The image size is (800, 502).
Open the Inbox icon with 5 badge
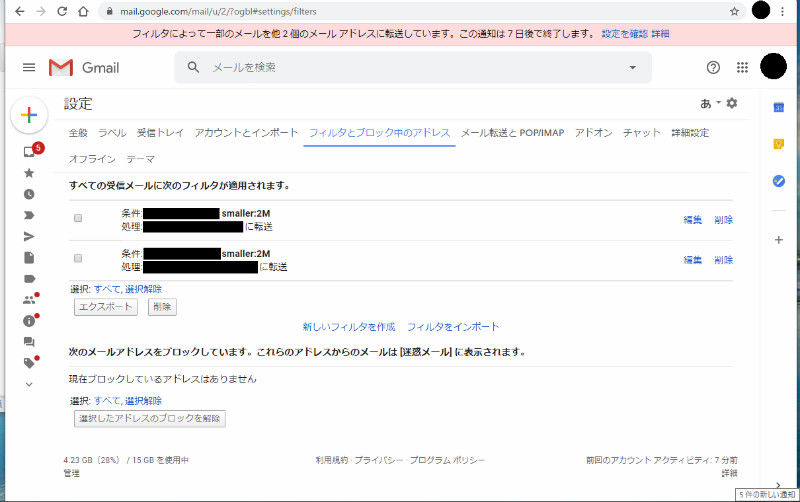click(x=31, y=151)
